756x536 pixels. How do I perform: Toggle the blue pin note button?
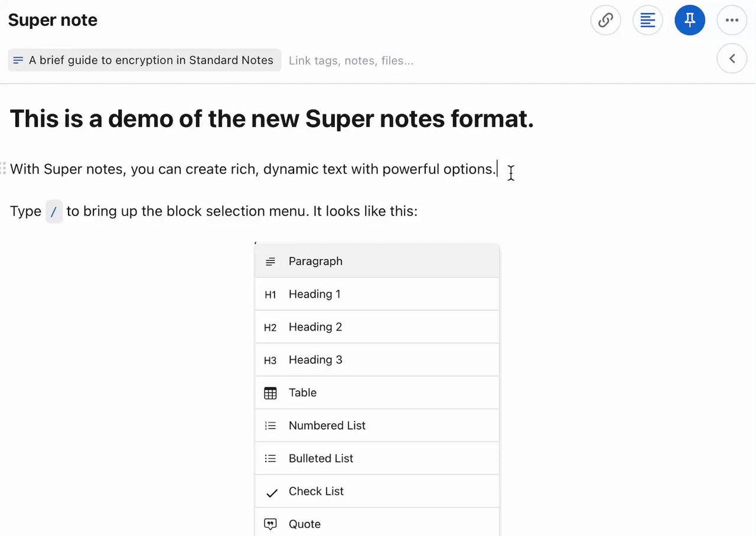coord(690,20)
